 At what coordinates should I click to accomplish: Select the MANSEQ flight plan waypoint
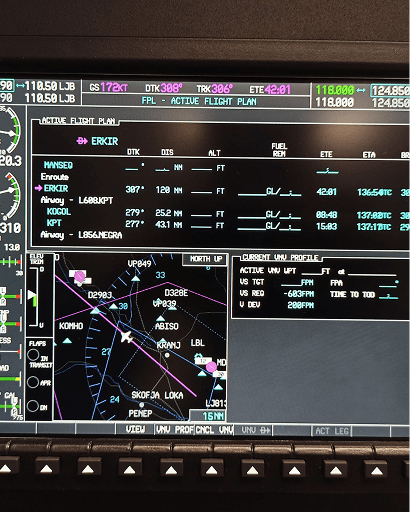(58, 165)
